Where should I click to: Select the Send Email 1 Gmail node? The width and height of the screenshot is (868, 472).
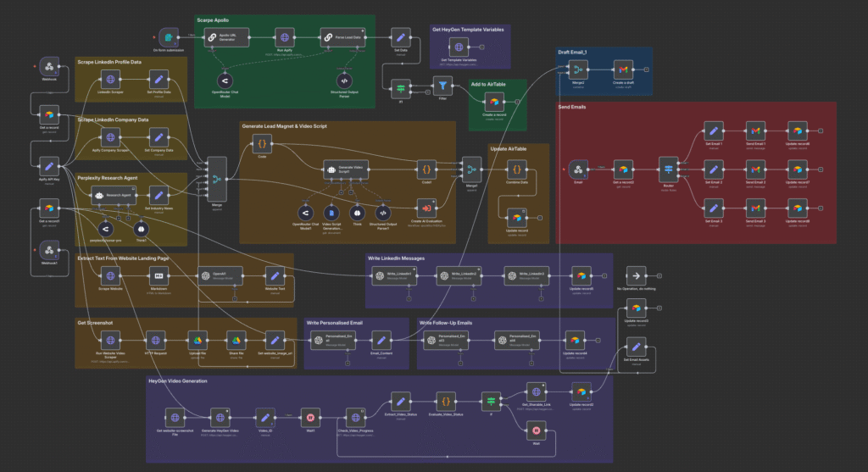pyautogui.click(x=754, y=130)
